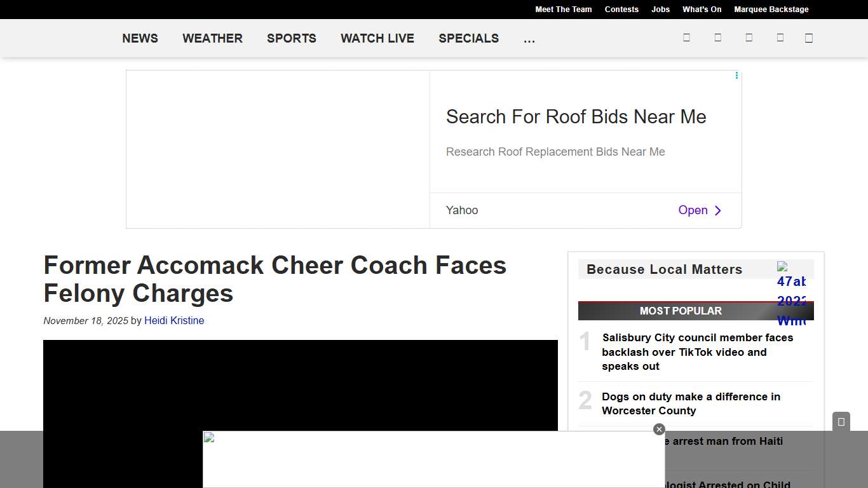Click the Twitter icon in the header
The height and width of the screenshot is (488, 868).
717,37
